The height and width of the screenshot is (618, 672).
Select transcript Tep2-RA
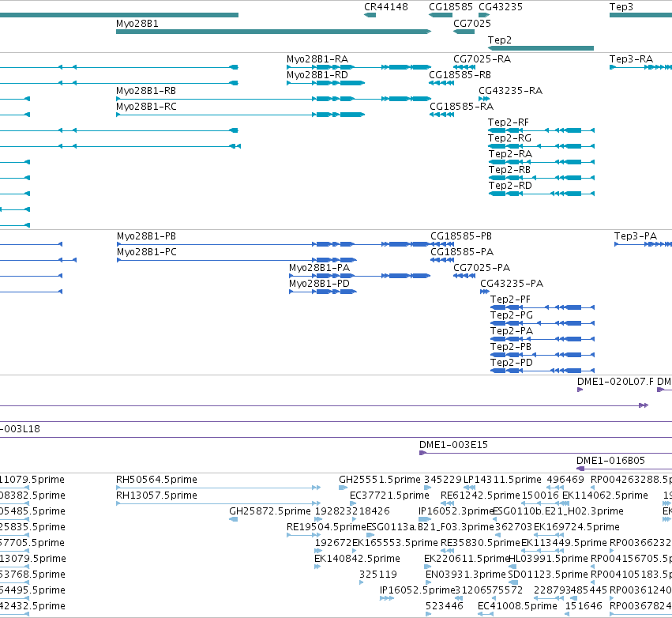click(541, 162)
